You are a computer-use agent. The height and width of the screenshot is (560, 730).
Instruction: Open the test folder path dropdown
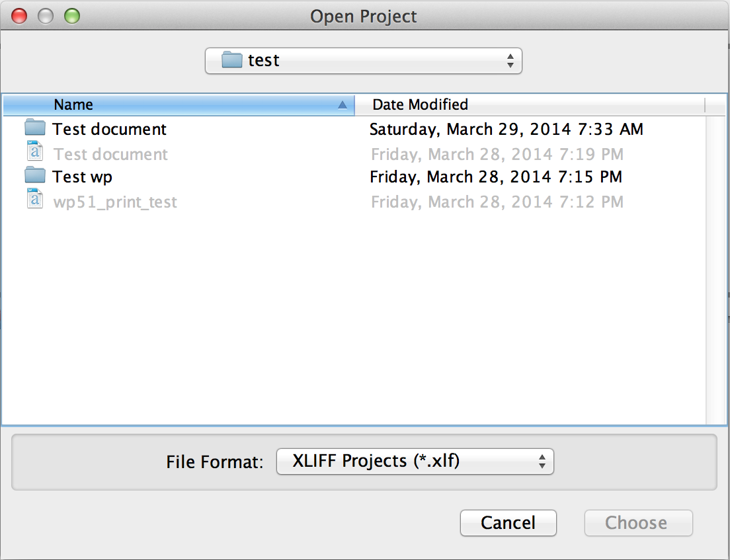click(x=363, y=61)
